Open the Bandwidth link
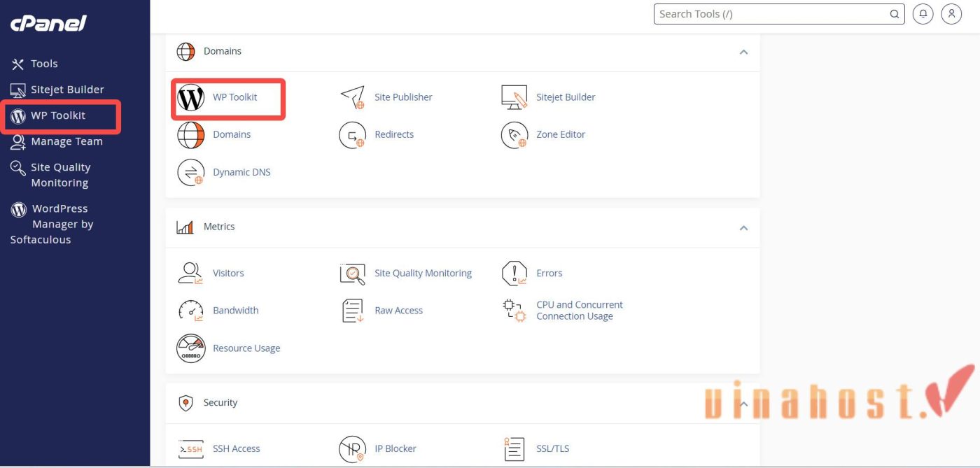Viewport: 980px width, 468px height. (x=236, y=310)
